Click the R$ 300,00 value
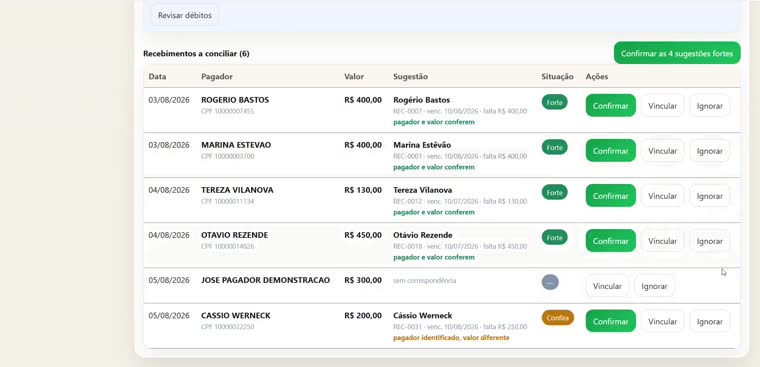760x367 pixels. point(363,280)
